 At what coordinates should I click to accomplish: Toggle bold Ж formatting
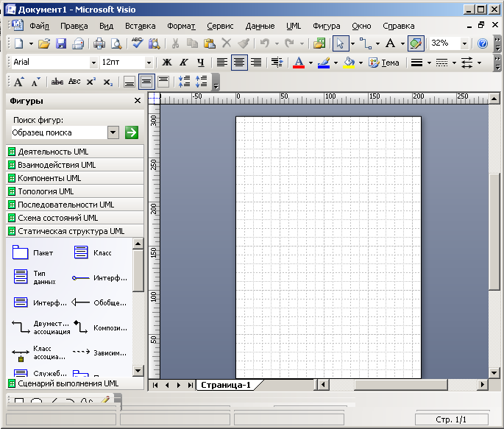[x=167, y=63]
